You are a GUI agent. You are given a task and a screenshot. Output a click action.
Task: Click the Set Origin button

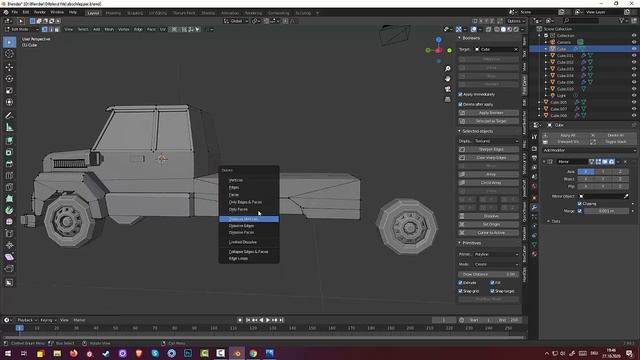(489, 224)
